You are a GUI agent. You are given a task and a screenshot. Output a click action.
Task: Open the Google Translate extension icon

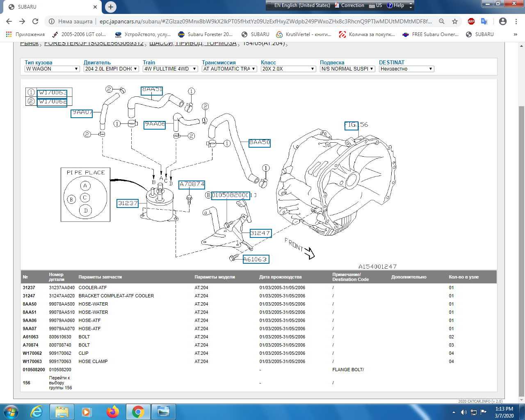[x=484, y=21]
